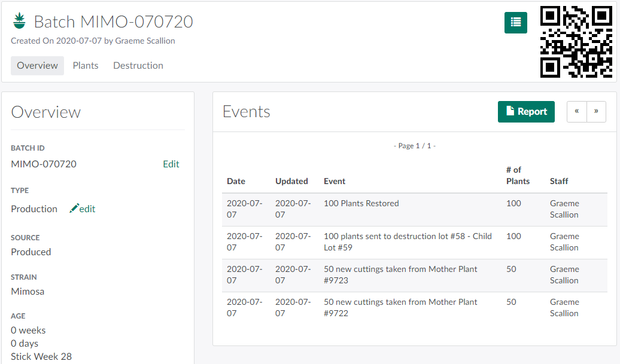
Task: Click the Updated column header
Action: (x=291, y=181)
